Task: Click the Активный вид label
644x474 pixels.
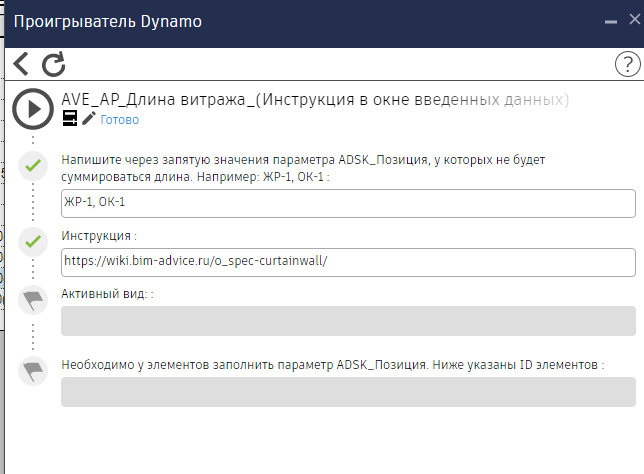Action: (x=107, y=294)
